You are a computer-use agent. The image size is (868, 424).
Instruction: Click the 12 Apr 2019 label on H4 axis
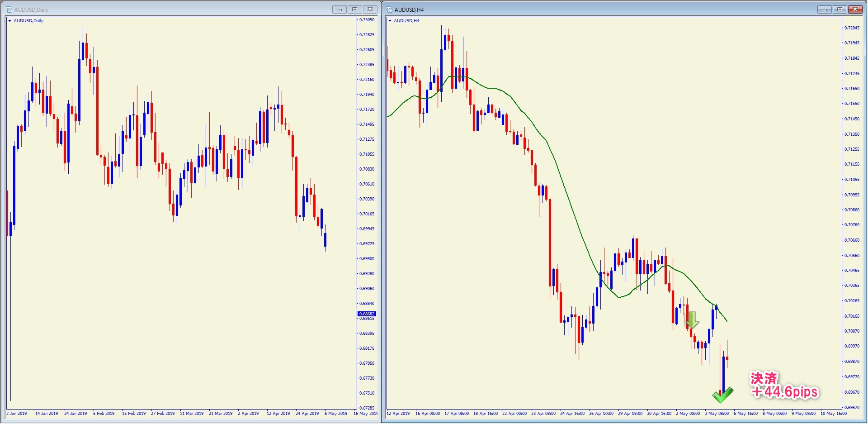(x=398, y=414)
